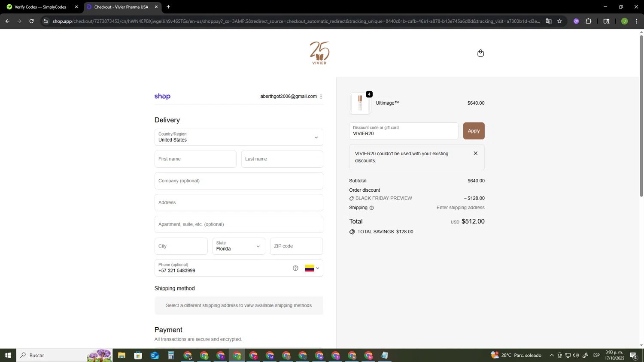Image resolution: width=644 pixels, height=362 pixels.
Task: Click the Apartment, suite, etc. field
Action: (x=239, y=224)
